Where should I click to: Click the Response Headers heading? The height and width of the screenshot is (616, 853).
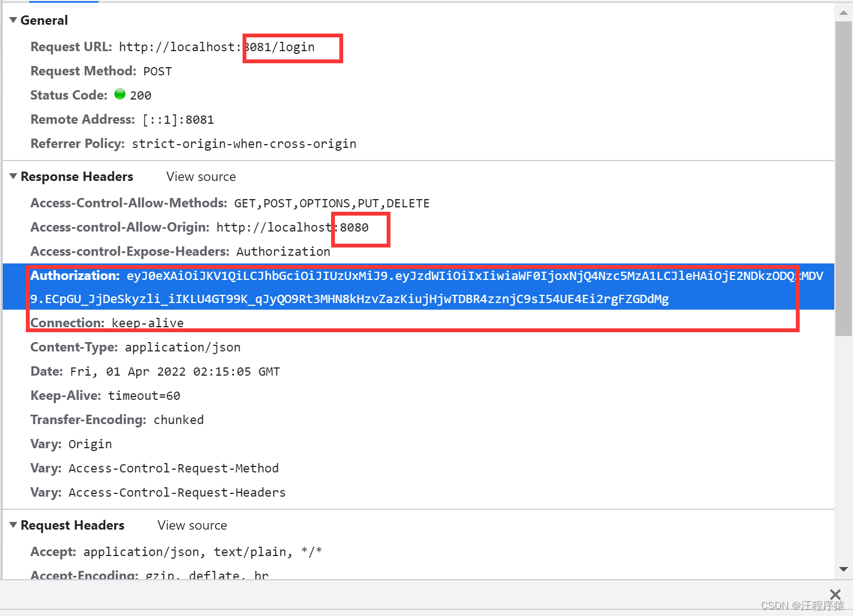[77, 177]
